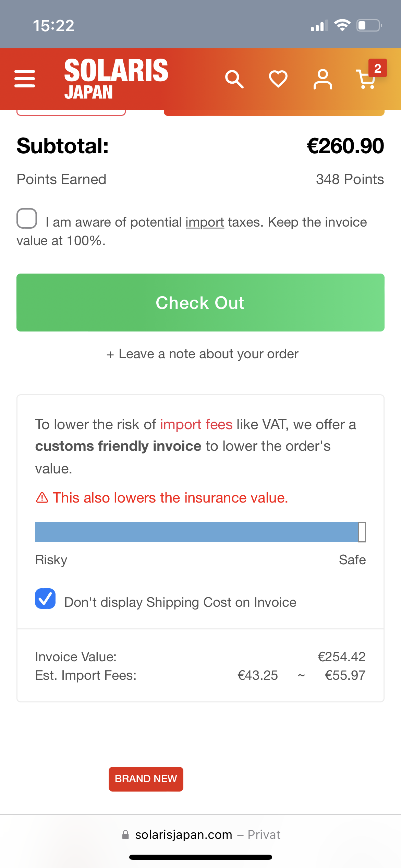Viewport: 401px width, 868px height.
Task: Tap the insurance warning triangle icon
Action: [42, 497]
